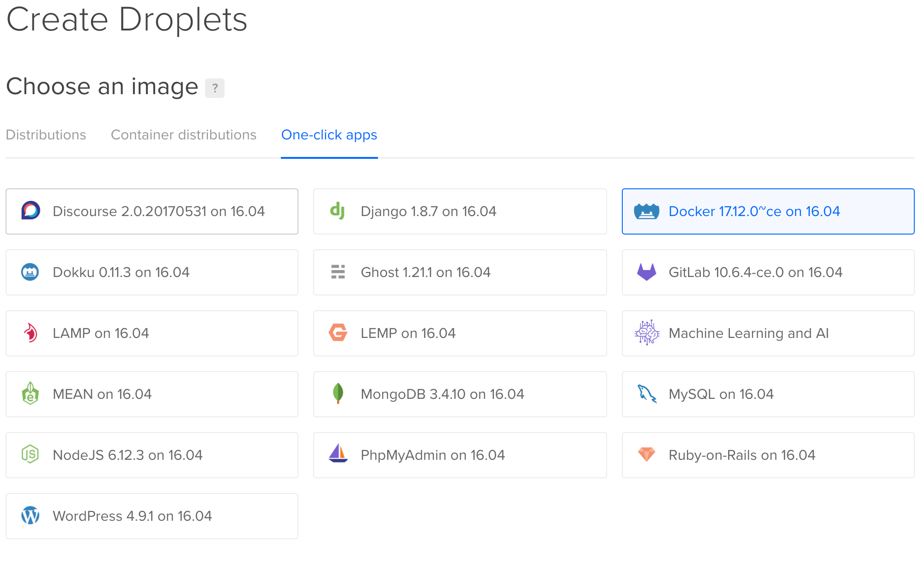Select NodeJS 6.12.3 on 16.04
The width and height of the screenshot is (924, 578).
click(x=152, y=455)
